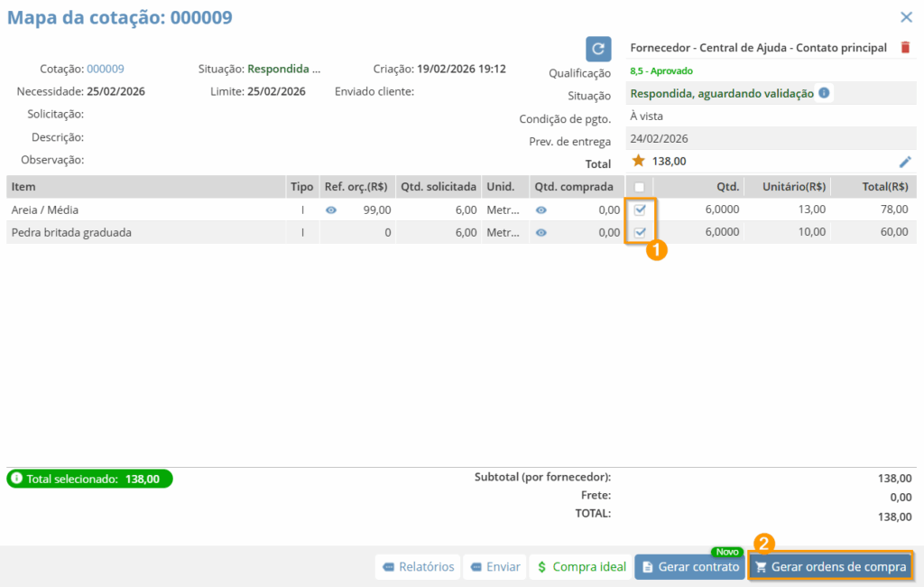Toggle the select-all checkbox in table header
This screenshot has height=587, width=924.
click(x=640, y=187)
